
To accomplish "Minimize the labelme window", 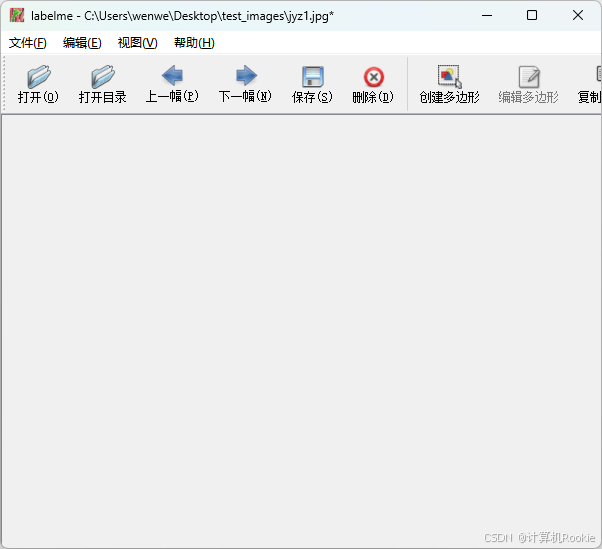I will [x=487, y=15].
